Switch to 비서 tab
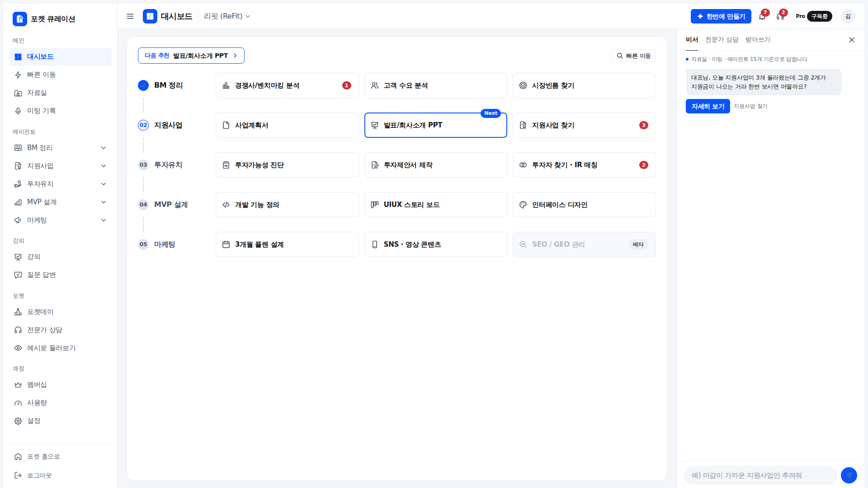The image size is (868, 488). [x=692, y=40]
